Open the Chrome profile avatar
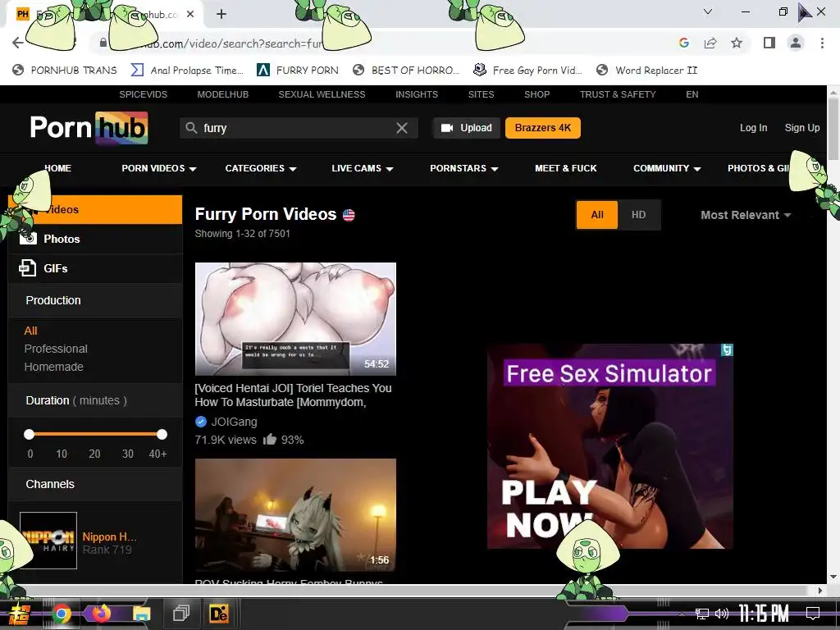This screenshot has height=630, width=840. 796,43
